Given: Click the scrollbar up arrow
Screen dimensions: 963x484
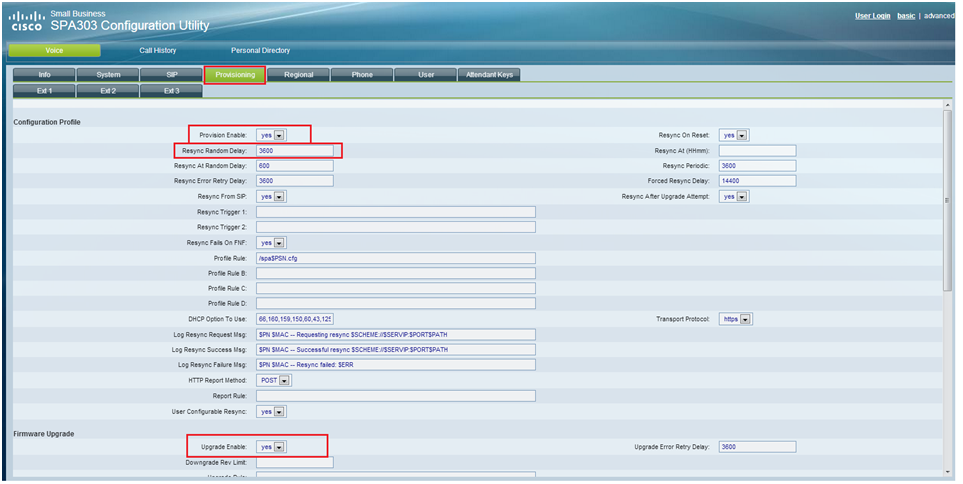Looking at the screenshot, I should coord(947,105).
